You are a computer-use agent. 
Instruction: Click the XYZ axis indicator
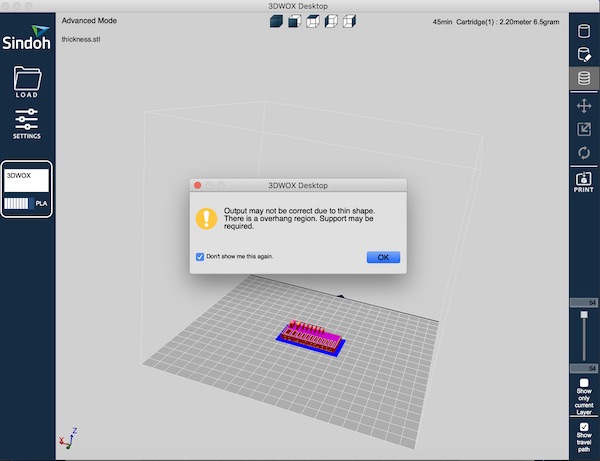click(68, 438)
